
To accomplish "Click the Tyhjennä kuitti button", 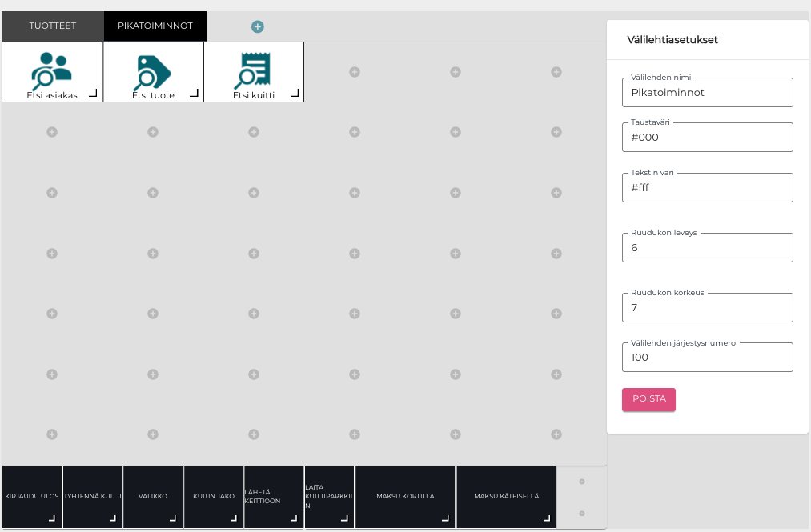I will click(x=93, y=496).
